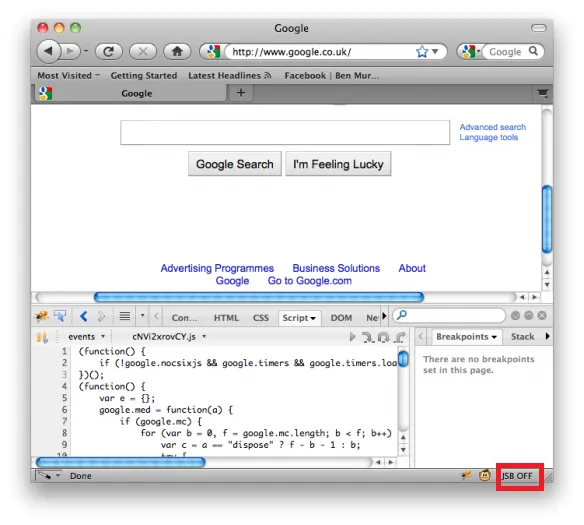This screenshot has height=525, width=584.
Task: Click the debugger Step Over button
Action: [x=383, y=337]
